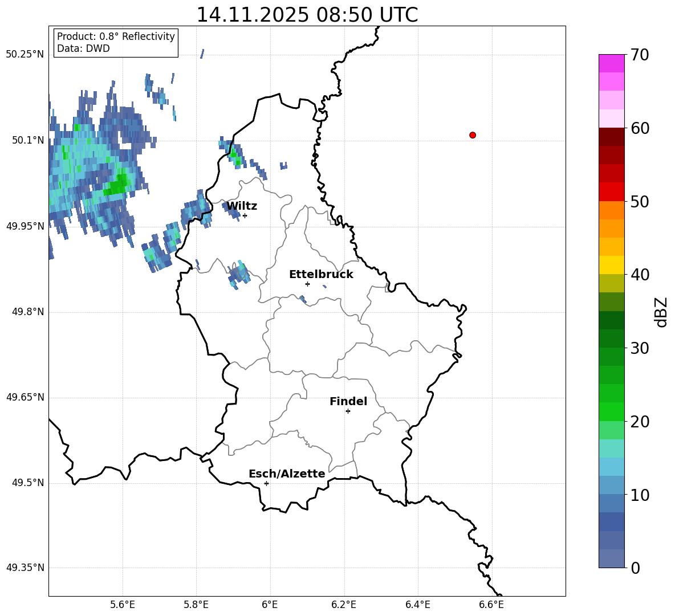This screenshot has width=675, height=616.
Task: Click the Findel station cross marker
Action: point(348,411)
